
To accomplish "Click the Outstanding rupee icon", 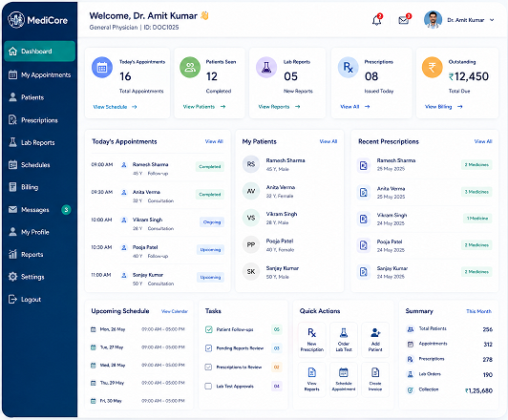I will [433, 68].
